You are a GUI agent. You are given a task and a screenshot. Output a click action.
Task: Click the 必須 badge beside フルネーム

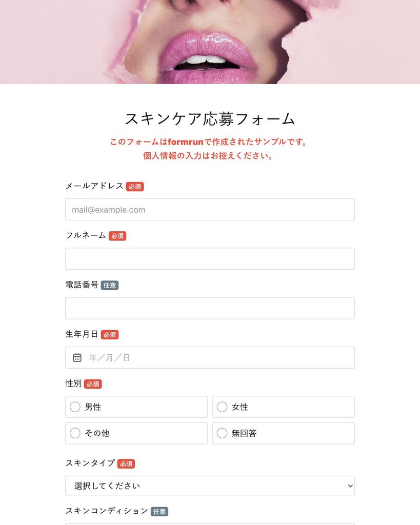click(x=117, y=236)
